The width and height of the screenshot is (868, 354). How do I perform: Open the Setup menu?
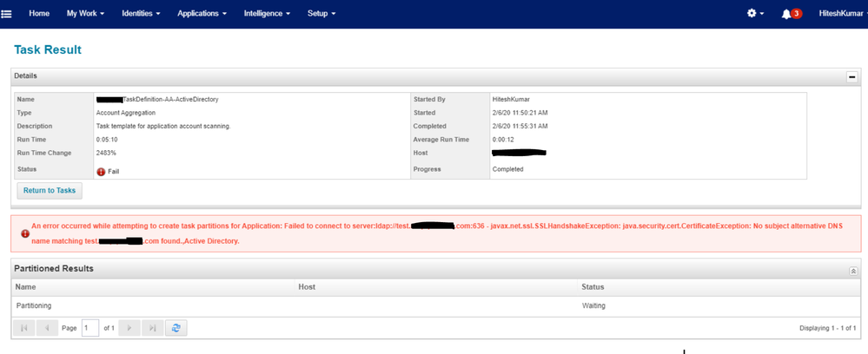pos(321,14)
